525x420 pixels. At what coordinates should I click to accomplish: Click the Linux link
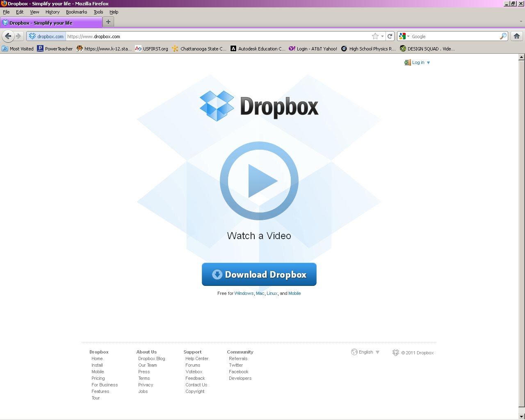(x=272, y=293)
